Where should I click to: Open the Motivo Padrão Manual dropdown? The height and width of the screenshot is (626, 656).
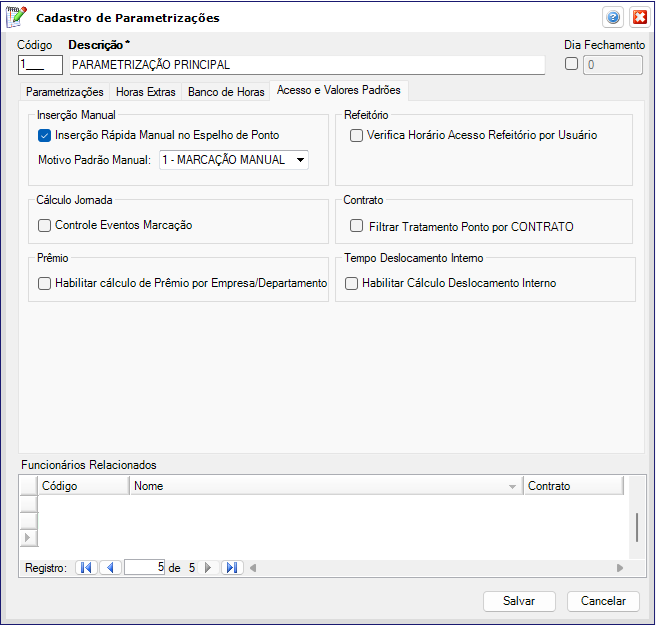pos(299,160)
